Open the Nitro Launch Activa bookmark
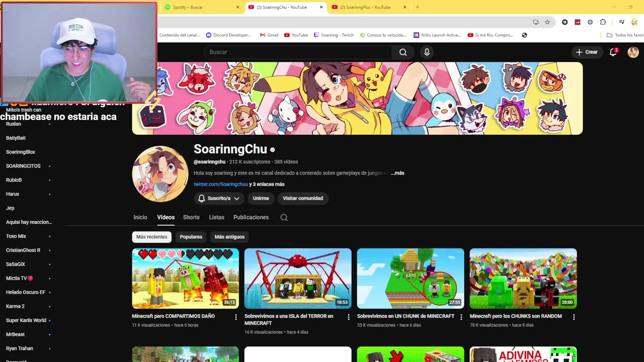 click(437, 35)
